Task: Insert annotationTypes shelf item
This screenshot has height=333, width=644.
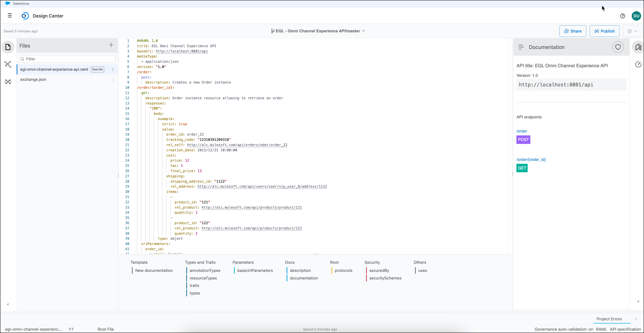Action: click(205, 270)
